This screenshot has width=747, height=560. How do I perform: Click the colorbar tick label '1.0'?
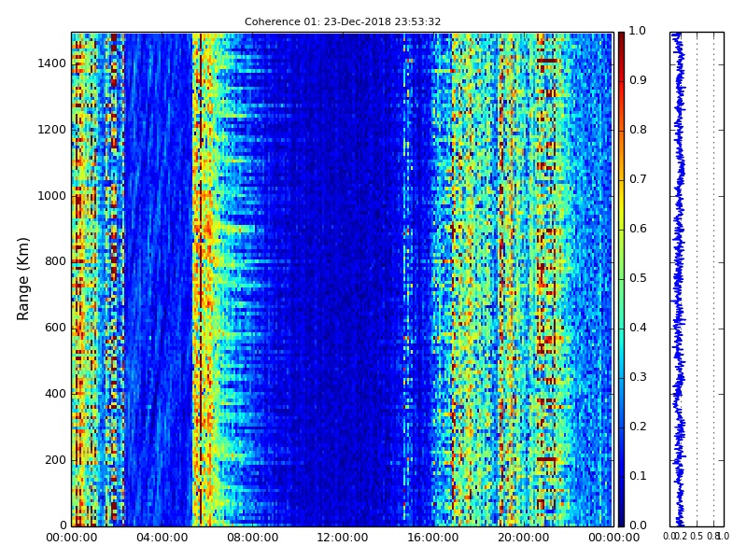tap(638, 31)
